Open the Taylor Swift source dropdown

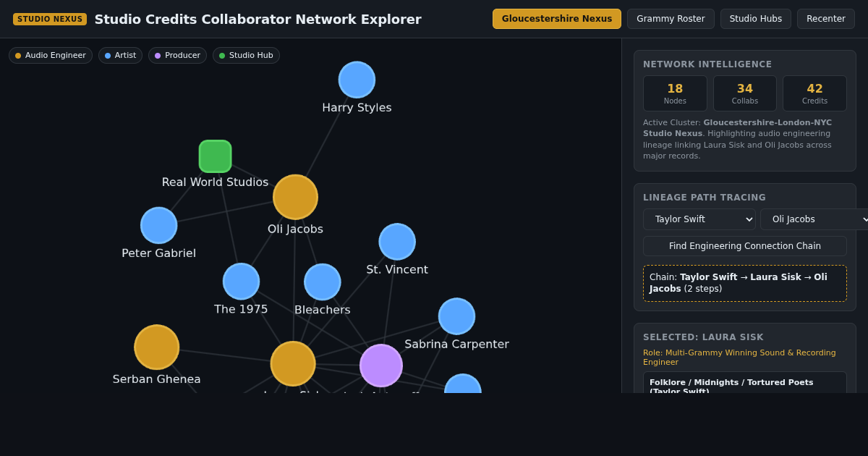click(699, 219)
